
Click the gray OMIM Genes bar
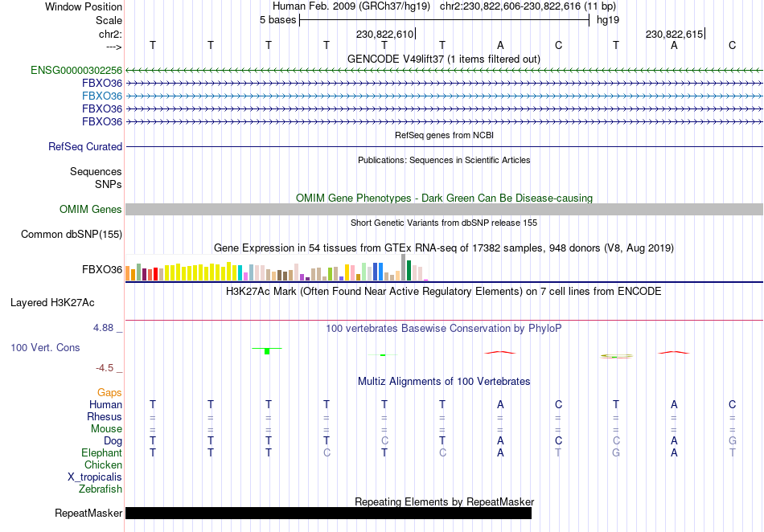tap(444, 209)
